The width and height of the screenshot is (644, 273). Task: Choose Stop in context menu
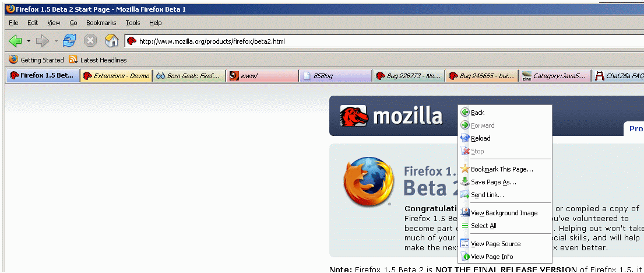pyautogui.click(x=505, y=151)
